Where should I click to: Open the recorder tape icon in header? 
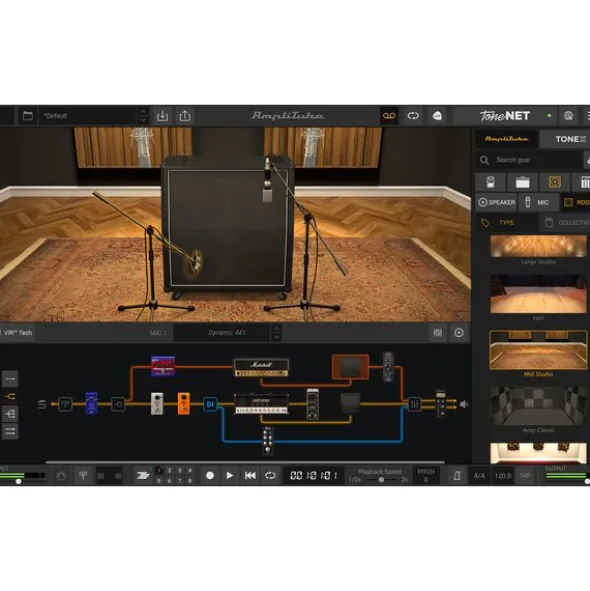[389, 116]
